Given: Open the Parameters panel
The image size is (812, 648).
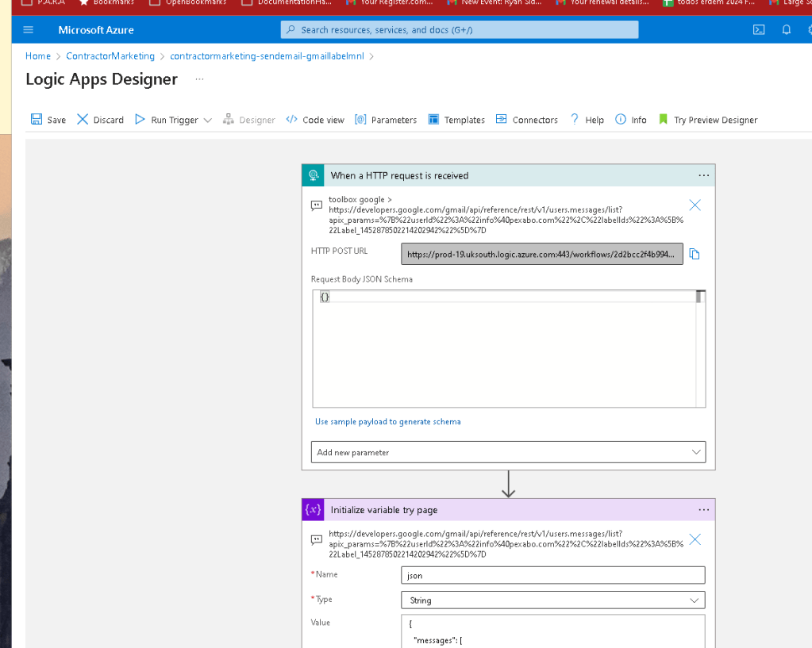Looking at the screenshot, I should 386,120.
